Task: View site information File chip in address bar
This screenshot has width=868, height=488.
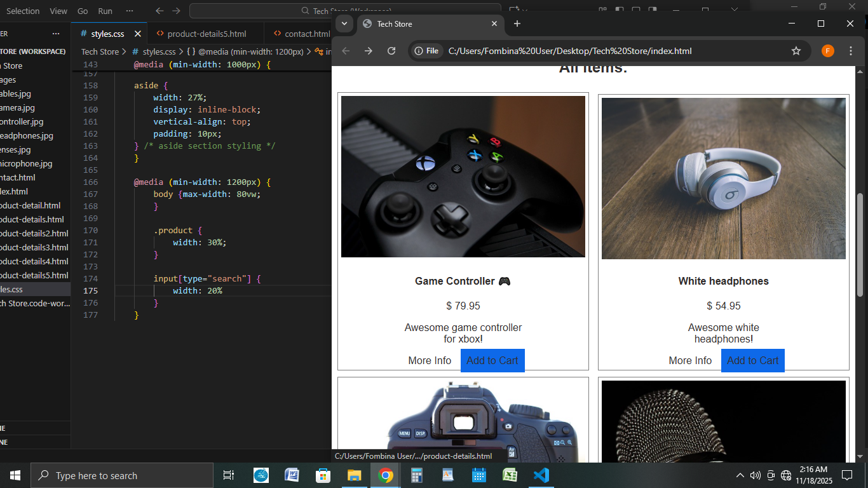Action: point(426,51)
